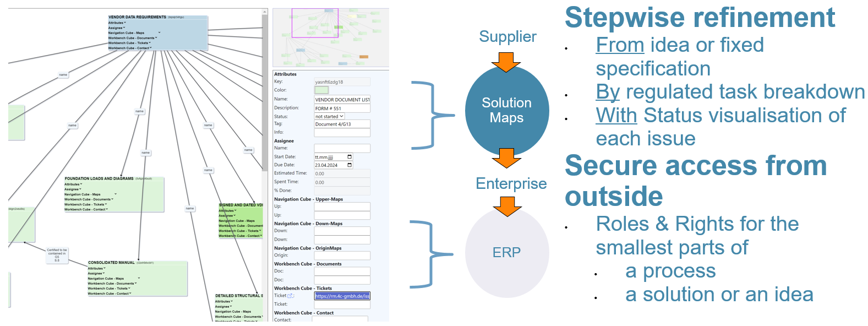The width and height of the screenshot is (868, 326).
Task: Click the Key field showing yasnft6zdg18
Action: point(342,81)
